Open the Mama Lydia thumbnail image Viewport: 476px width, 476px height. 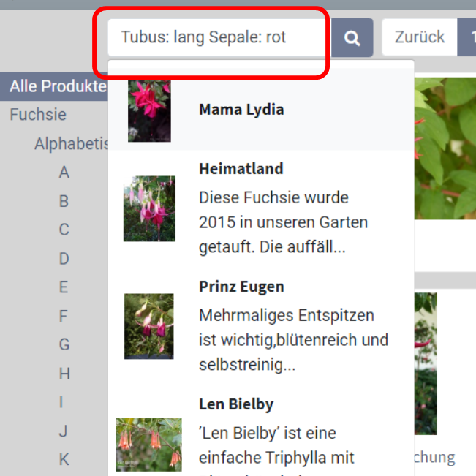[149, 110]
